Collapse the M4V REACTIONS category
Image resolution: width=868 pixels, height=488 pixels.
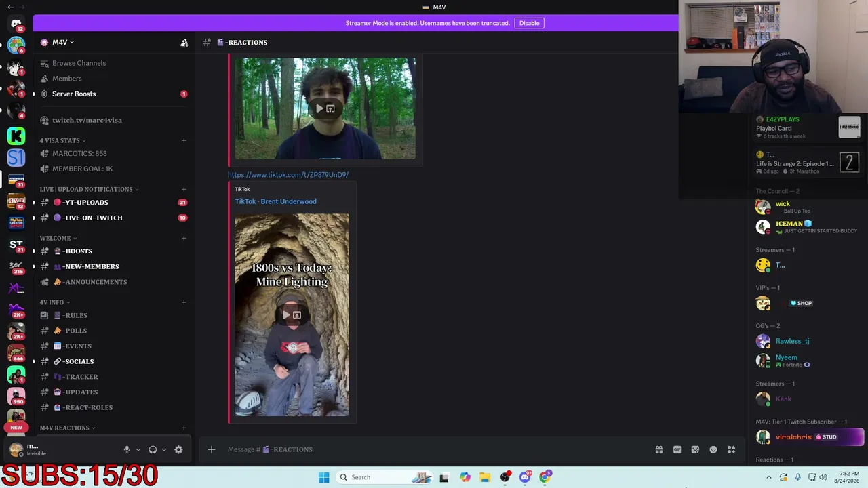coord(67,428)
